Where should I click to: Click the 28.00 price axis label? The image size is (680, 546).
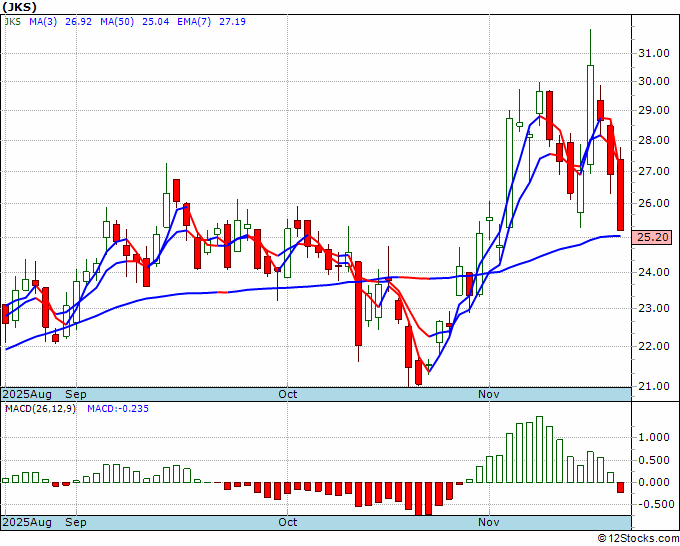(654, 141)
